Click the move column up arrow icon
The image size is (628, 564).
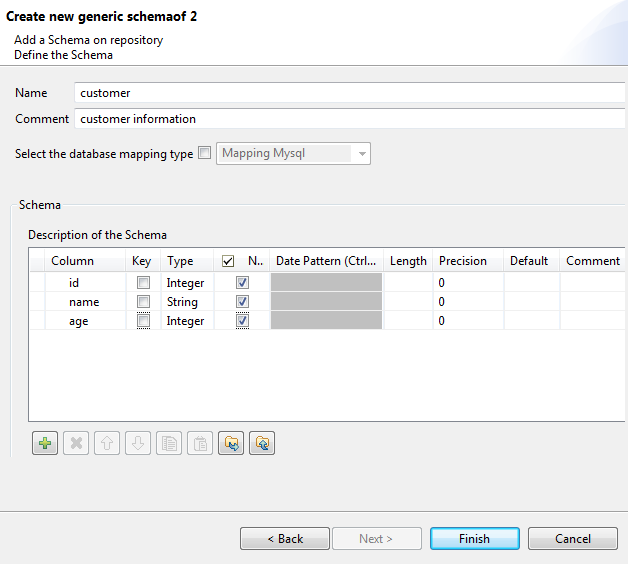click(x=106, y=443)
